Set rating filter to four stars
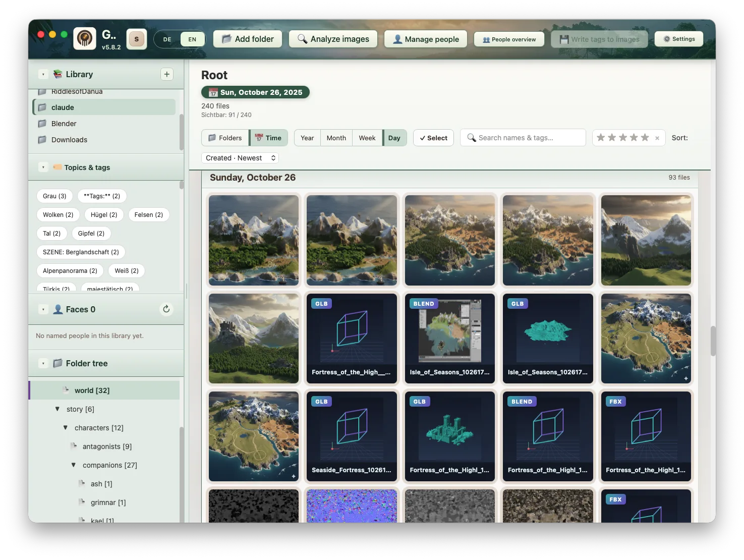Image resolution: width=744 pixels, height=560 pixels. tap(634, 138)
